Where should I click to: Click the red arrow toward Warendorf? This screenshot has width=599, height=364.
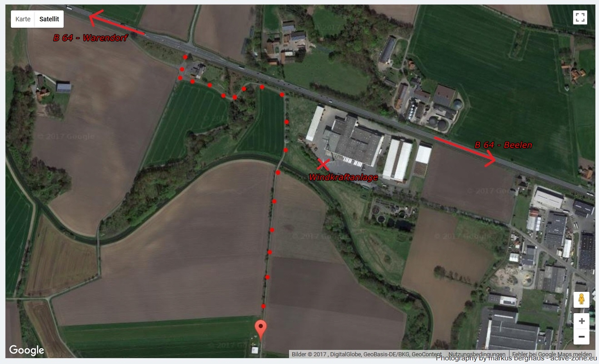pyautogui.click(x=116, y=22)
